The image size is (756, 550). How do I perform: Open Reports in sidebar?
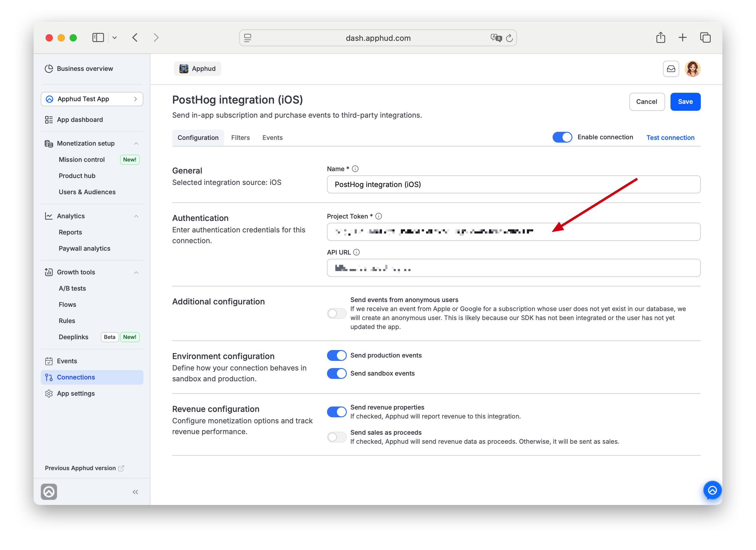coord(70,232)
